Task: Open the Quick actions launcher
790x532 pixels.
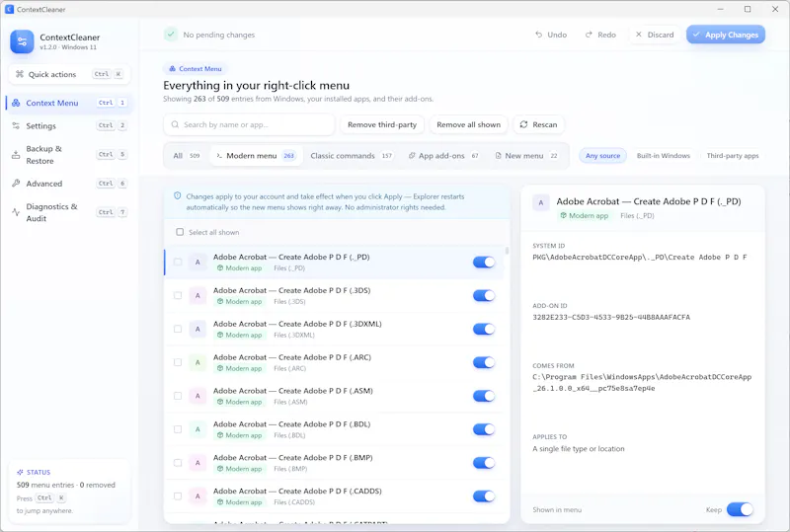Action: (x=69, y=74)
